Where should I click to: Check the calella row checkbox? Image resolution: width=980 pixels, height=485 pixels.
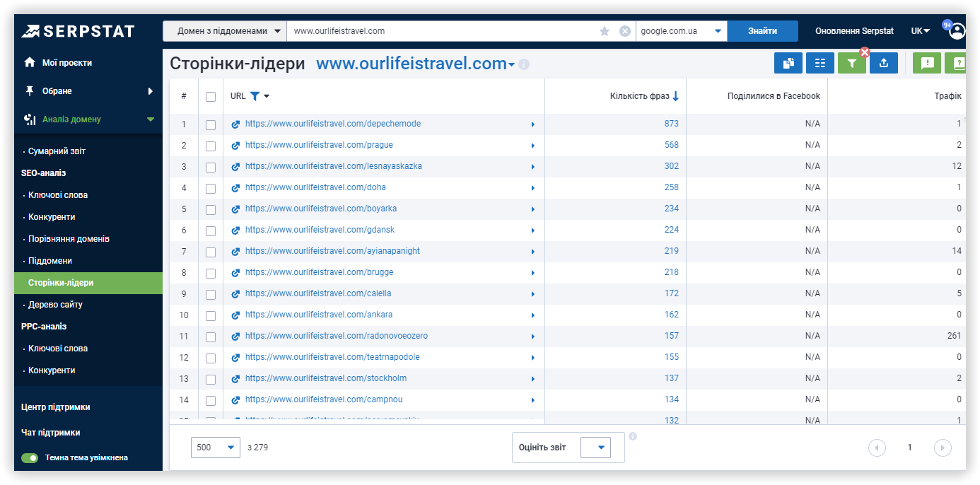[211, 295]
